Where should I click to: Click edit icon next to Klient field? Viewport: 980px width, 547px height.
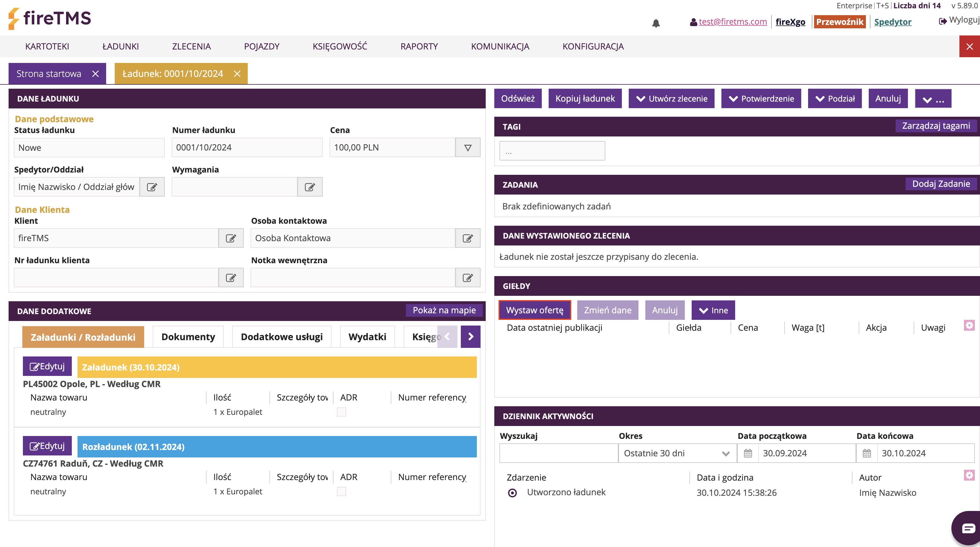231,238
